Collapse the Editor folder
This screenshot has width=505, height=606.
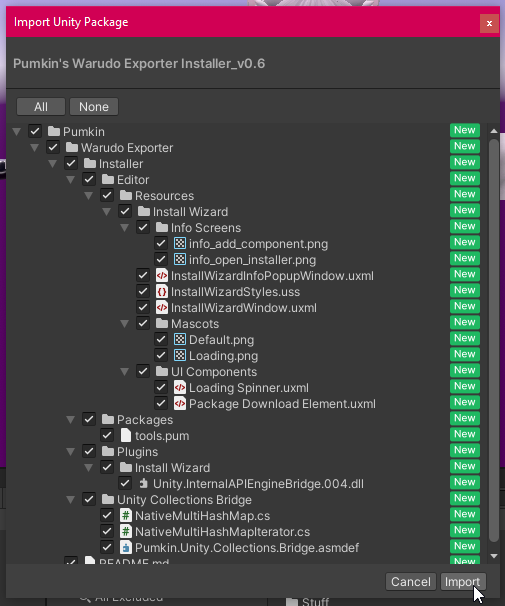tap(70, 180)
